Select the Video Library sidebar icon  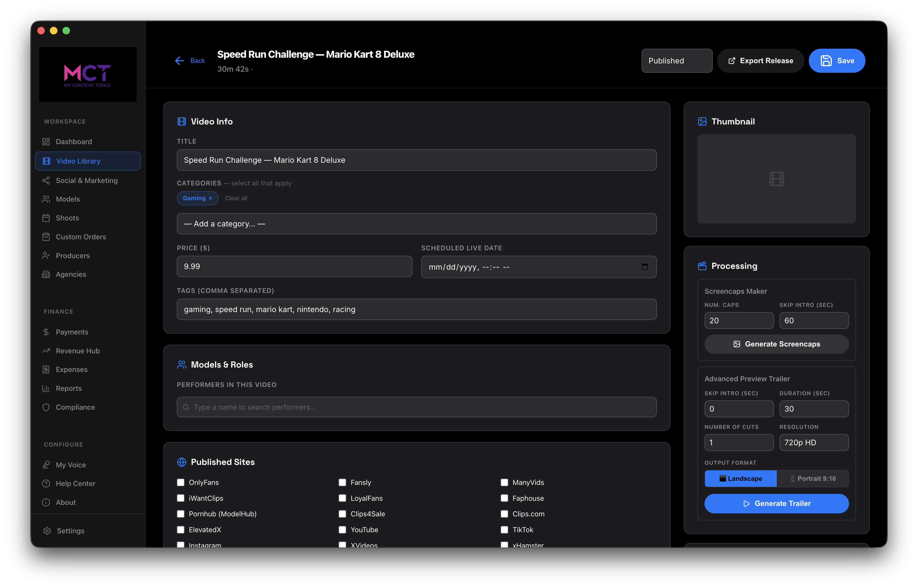pyautogui.click(x=46, y=161)
